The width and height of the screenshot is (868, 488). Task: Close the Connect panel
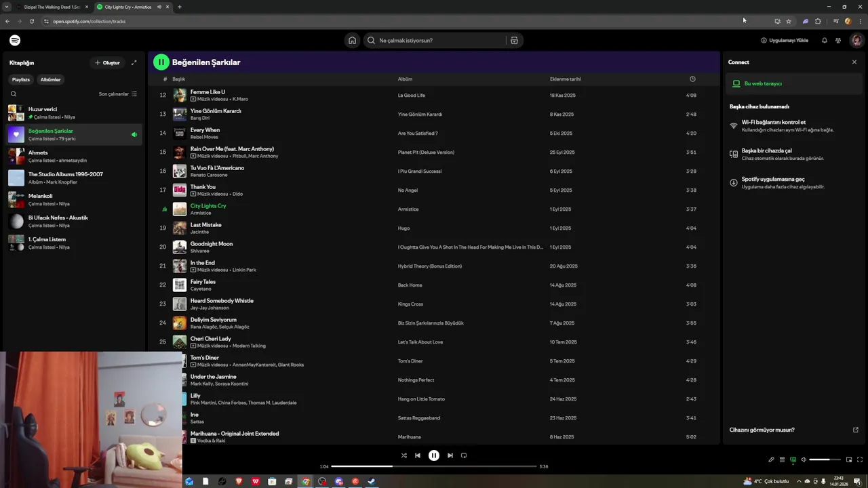854,62
